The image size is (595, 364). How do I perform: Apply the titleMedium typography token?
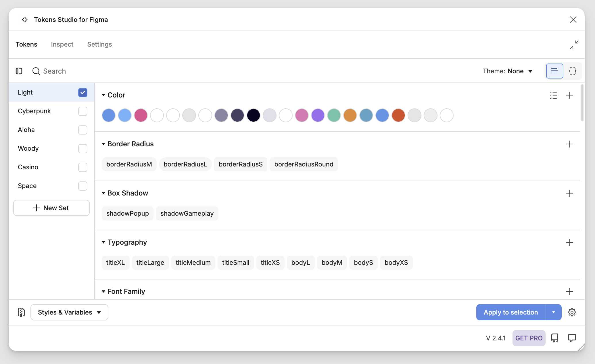pyautogui.click(x=193, y=263)
